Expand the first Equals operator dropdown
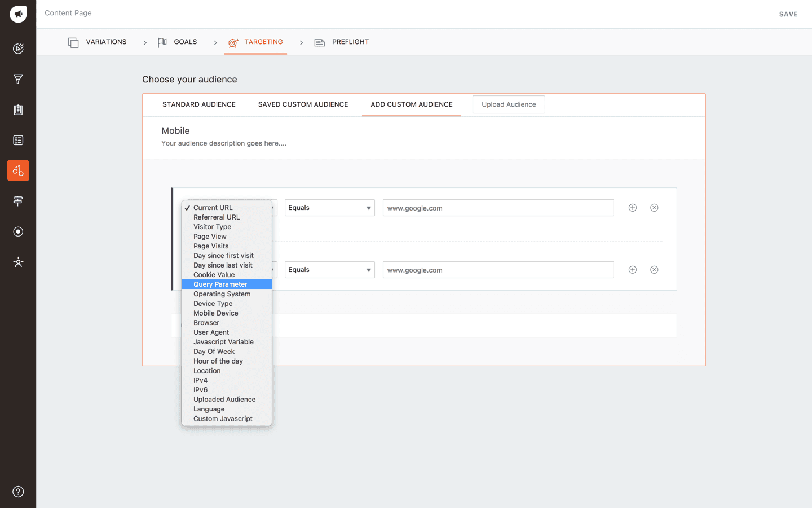 coord(329,208)
